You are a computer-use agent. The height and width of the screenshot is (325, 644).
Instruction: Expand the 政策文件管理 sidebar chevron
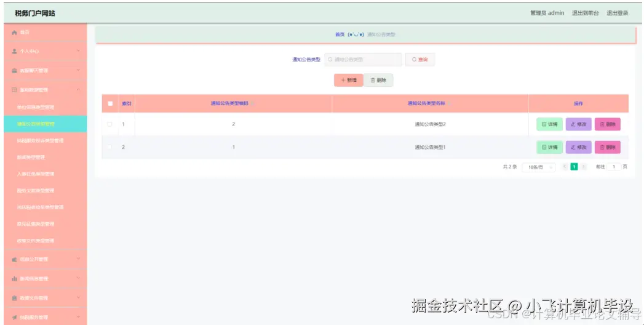78,298
